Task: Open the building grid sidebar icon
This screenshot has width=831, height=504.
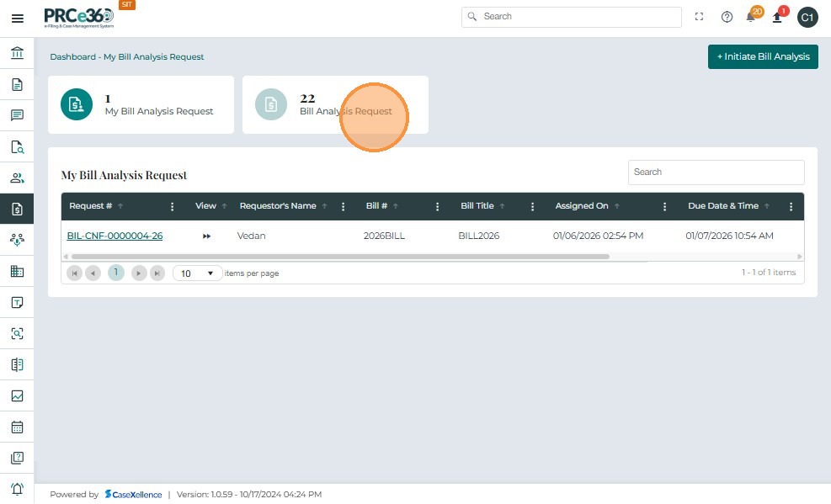Action: [17, 271]
